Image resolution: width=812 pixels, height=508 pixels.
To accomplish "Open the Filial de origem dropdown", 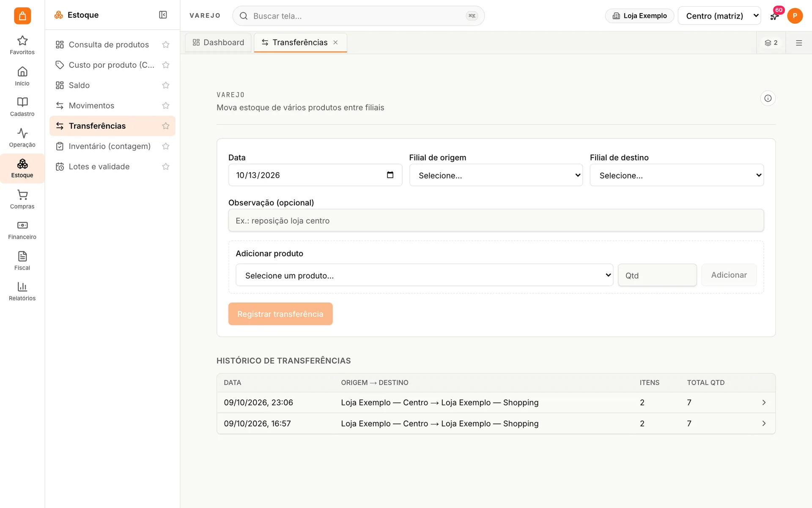I will tap(496, 175).
